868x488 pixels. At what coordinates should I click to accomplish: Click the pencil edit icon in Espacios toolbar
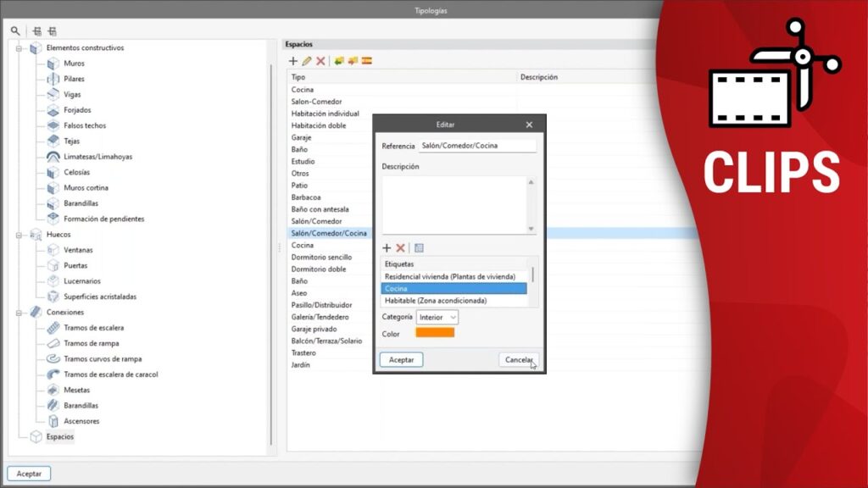[307, 61]
